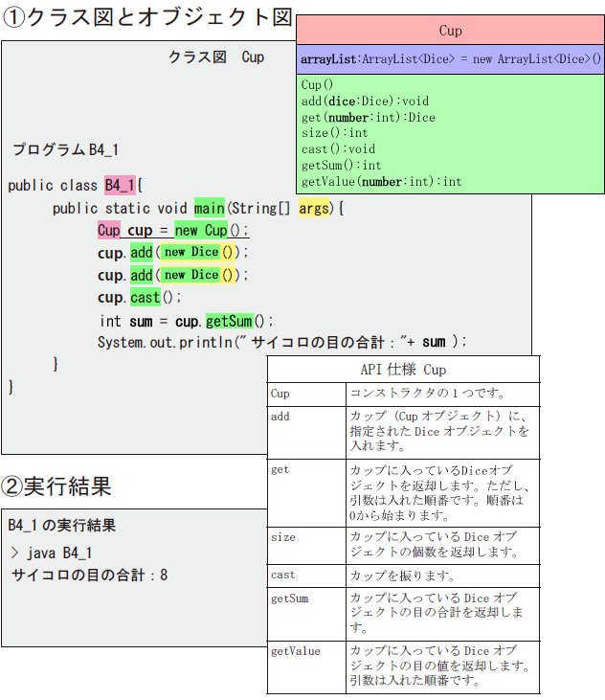Image resolution: width=605 pixels, height=700 pixels.
Task: Click the pink Cup class header
Action: coord(450,31)
